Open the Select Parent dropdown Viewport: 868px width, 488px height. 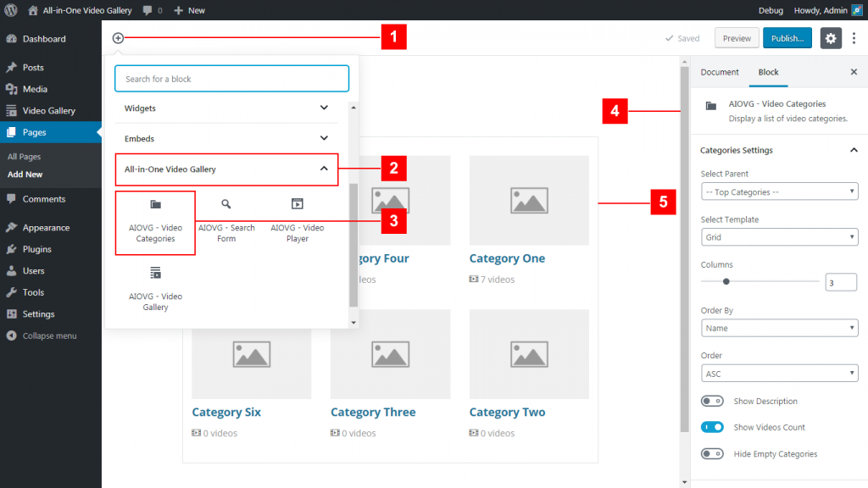coord(779,191)
